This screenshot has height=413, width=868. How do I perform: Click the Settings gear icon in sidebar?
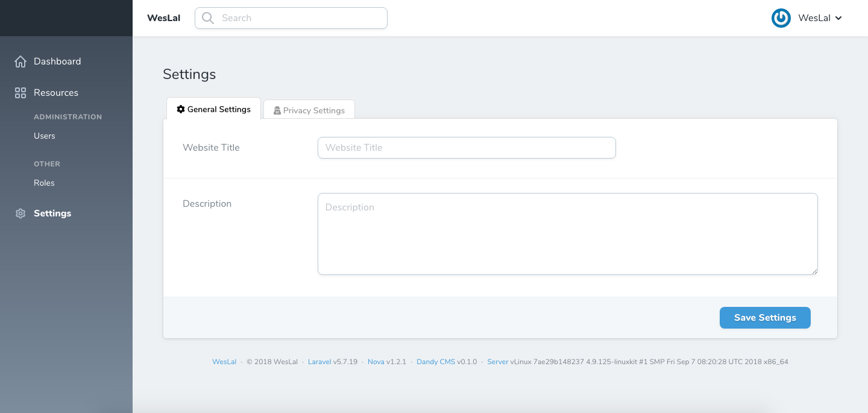[20, 213]
